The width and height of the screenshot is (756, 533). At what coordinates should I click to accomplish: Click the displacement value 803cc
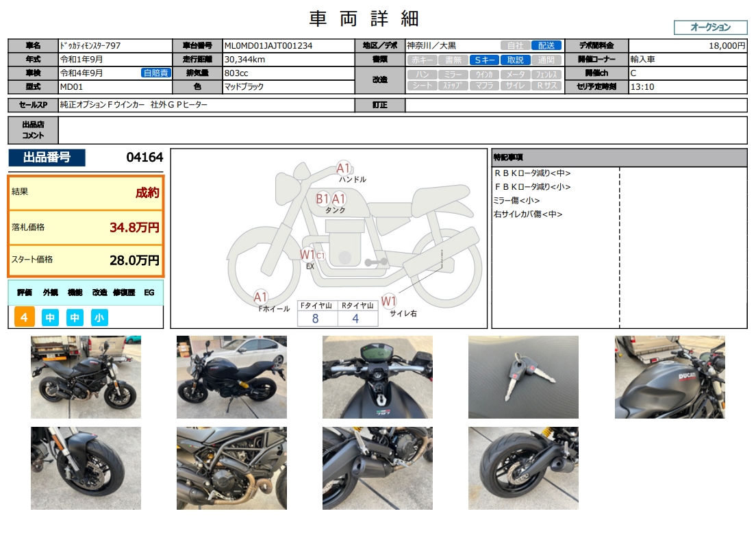236,73
